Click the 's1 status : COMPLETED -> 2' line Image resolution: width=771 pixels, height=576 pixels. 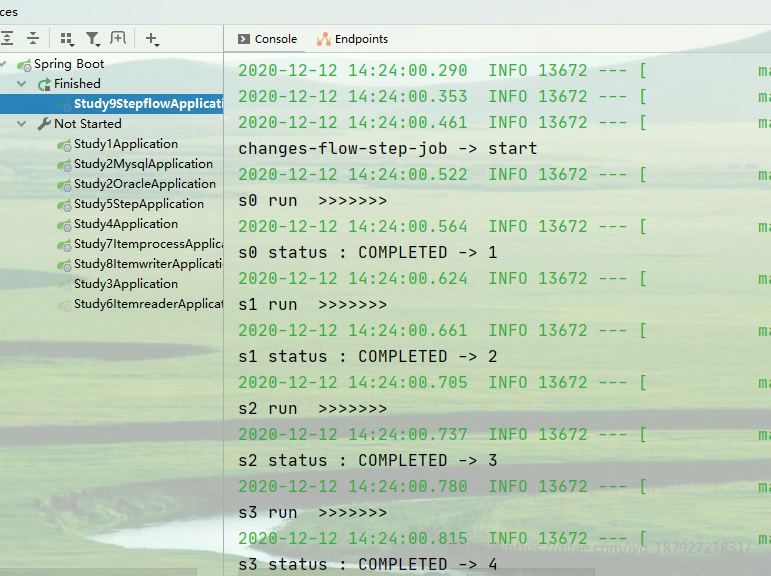coord(368,357)
